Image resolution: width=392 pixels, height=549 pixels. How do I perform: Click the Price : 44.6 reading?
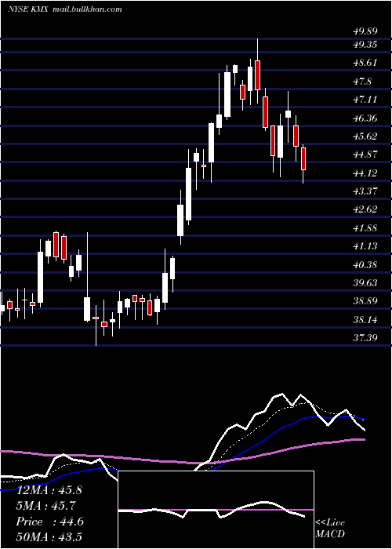(x=49, y=522)
